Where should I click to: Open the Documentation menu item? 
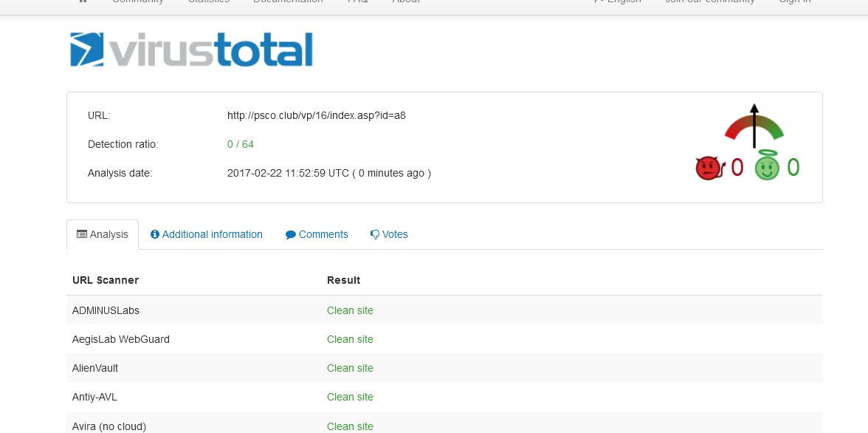pyautogui.click(x=288, y=2)
